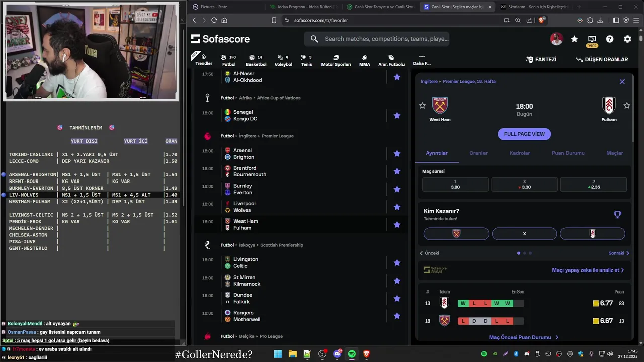Select the Futbol sport category
Screen dimensions: 644x362
pos(229,60)
